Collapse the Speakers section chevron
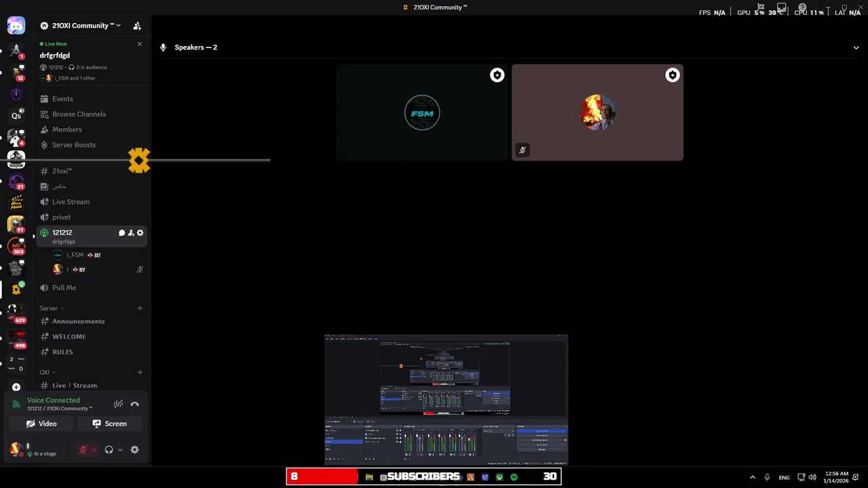This screenshot has height=488, width=868. click(856, 47)
